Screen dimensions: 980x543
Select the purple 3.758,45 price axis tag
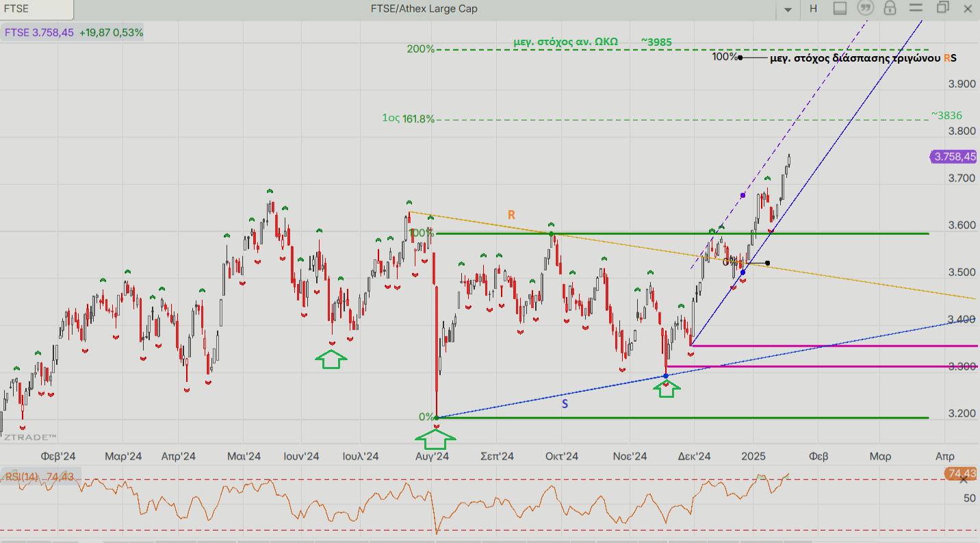pos(955,157)
